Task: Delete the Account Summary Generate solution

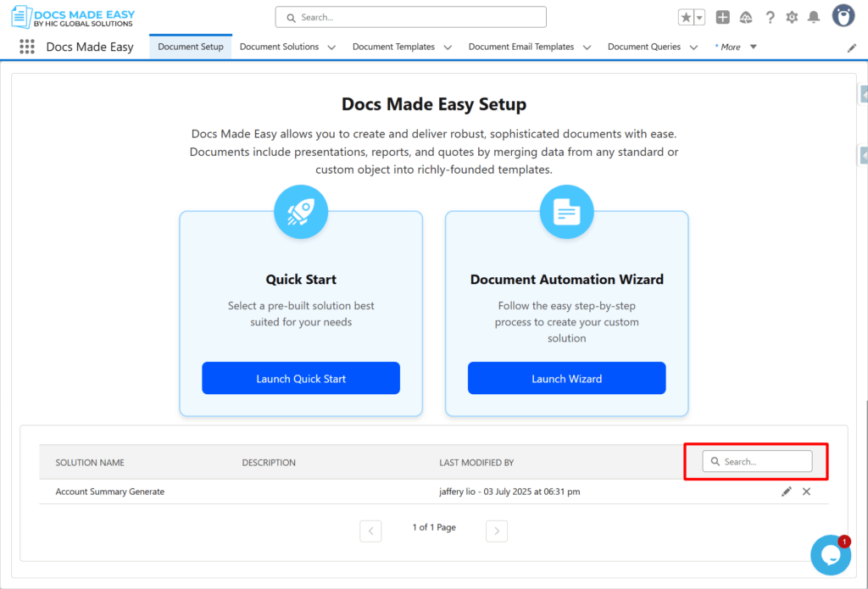Action: tap(807, 492)
